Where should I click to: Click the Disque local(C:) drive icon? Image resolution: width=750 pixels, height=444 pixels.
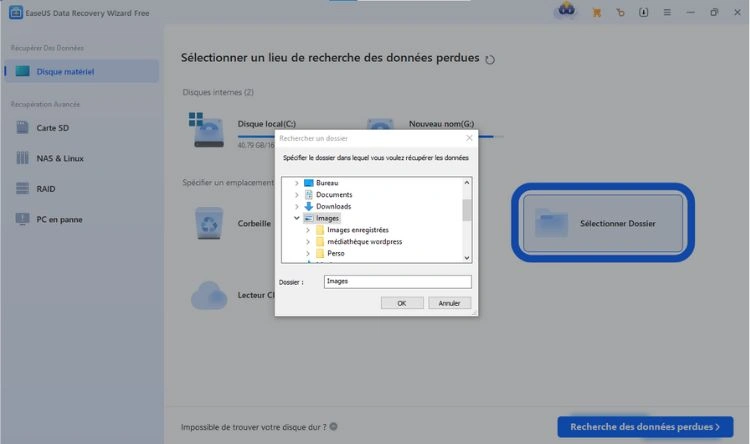pos(208,130)
